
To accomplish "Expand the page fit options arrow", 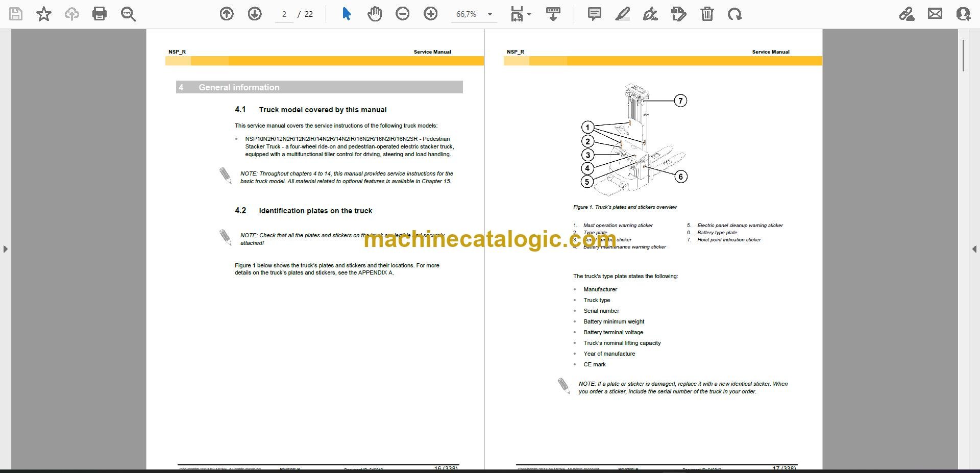I will tap(529, 14).
